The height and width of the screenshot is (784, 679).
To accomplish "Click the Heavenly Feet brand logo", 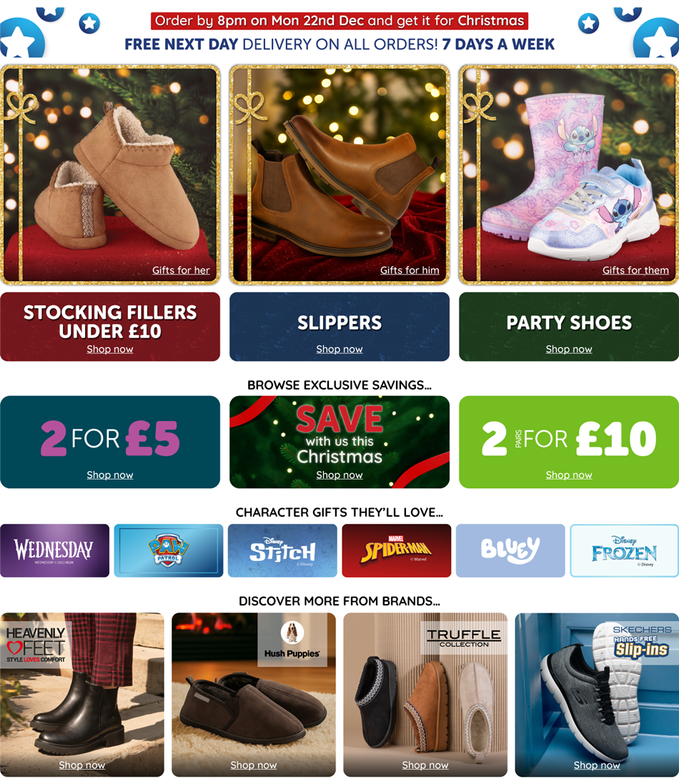I will click(x=36, y=645).
